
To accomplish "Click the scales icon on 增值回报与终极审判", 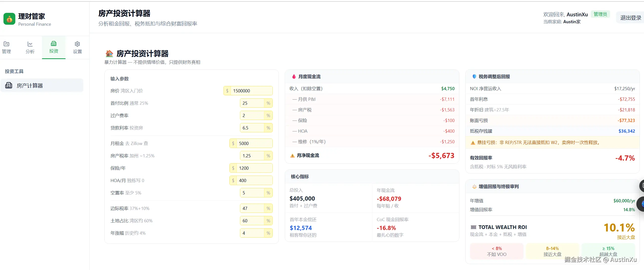I will pyautogui.click(x=474, y=186).
